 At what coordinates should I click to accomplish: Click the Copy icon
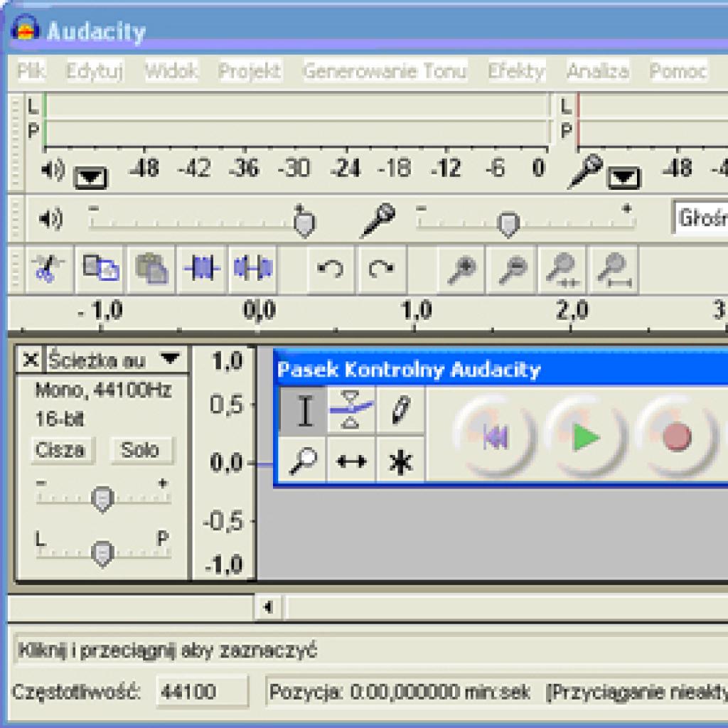[100, 269]
